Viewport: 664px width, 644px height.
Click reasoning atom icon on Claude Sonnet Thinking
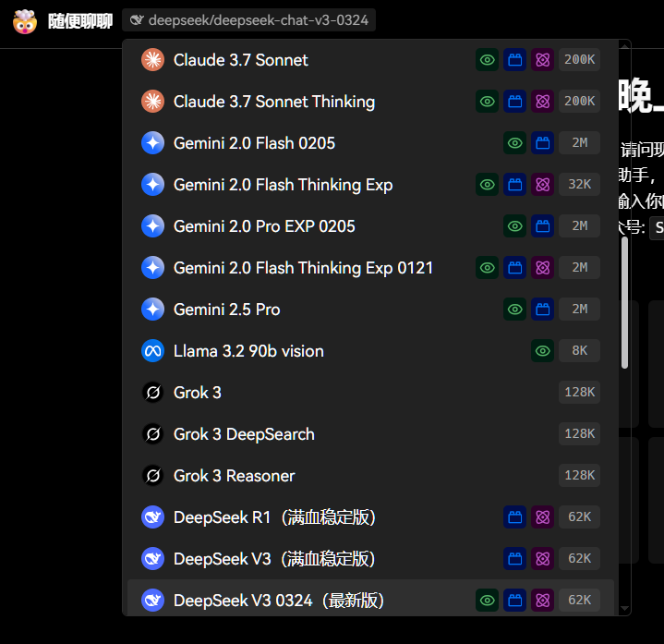(x=542, y=102)
